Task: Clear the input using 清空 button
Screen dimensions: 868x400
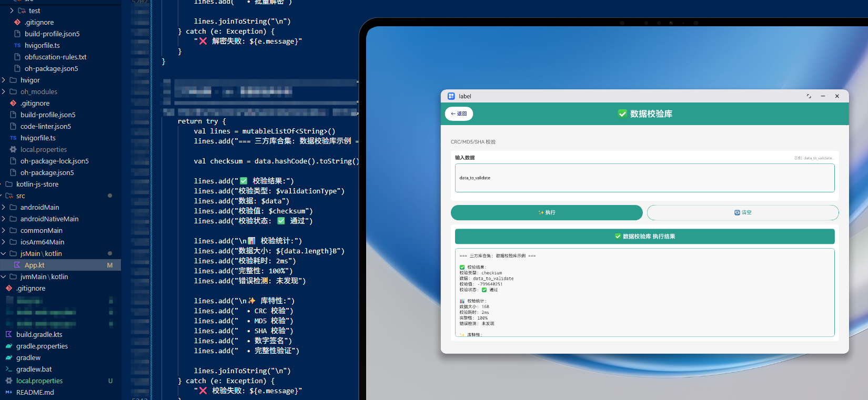Action: coord(743,212)
